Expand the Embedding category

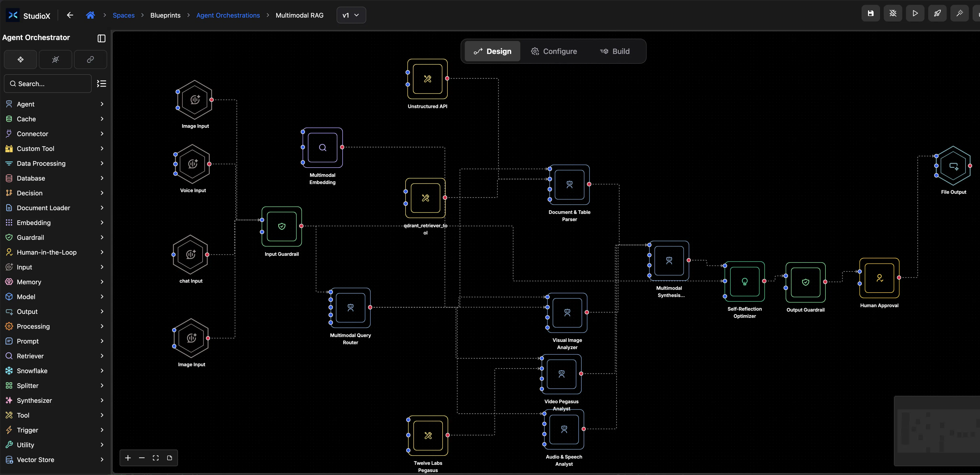coord(55,223)
